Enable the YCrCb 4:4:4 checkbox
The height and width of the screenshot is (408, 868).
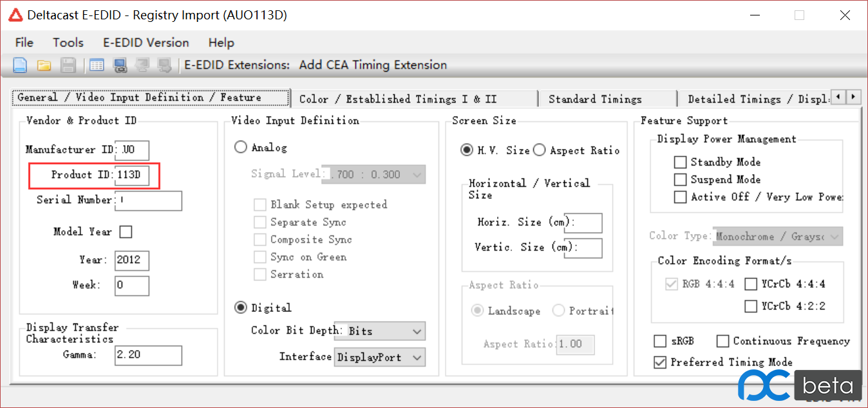pyautogui.click(x=750, y=284)
